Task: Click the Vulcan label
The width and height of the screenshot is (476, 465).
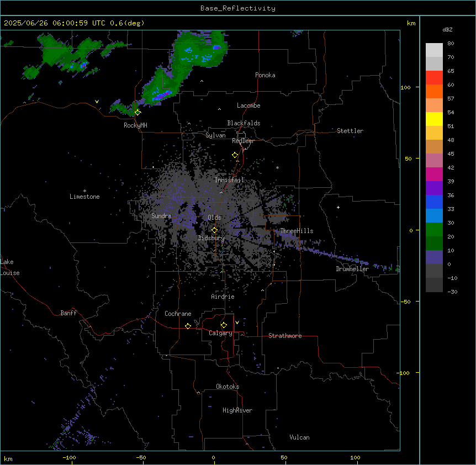Action: (x=300, y=437)
